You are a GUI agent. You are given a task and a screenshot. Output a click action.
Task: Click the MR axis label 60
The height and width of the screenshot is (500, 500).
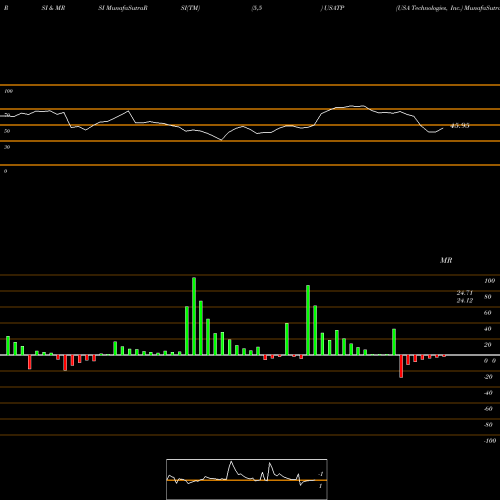487,313
